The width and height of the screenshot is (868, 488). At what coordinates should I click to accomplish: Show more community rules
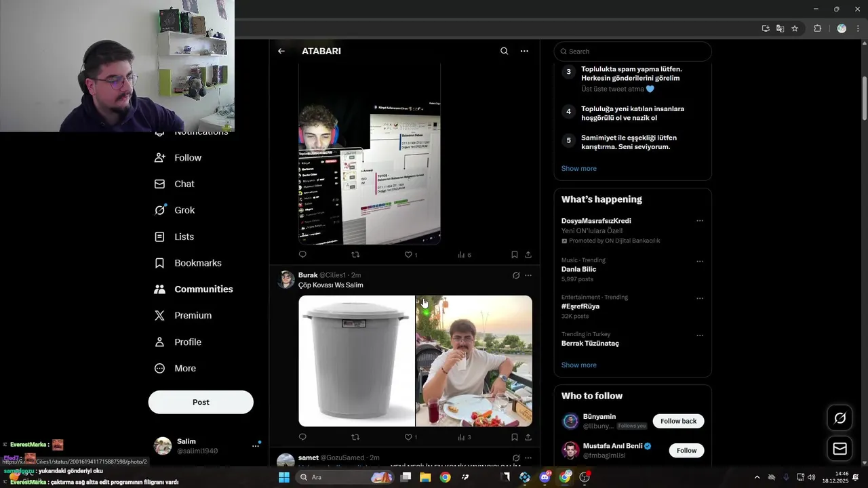tap(579, 168)
